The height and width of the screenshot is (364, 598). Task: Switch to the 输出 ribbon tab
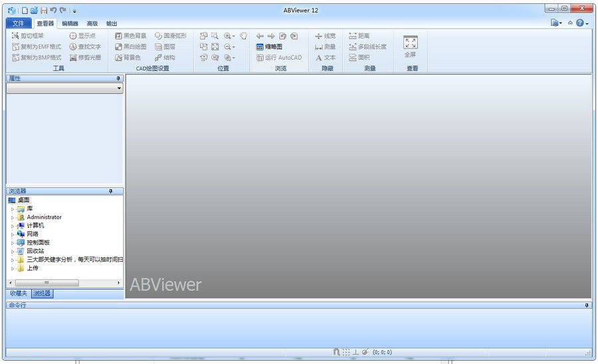pyautogui.click(x=112, y=24)
